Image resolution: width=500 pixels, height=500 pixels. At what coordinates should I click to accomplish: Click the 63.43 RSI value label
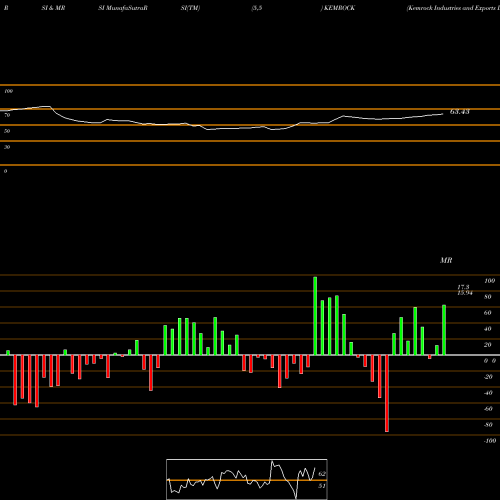[460, 112]
